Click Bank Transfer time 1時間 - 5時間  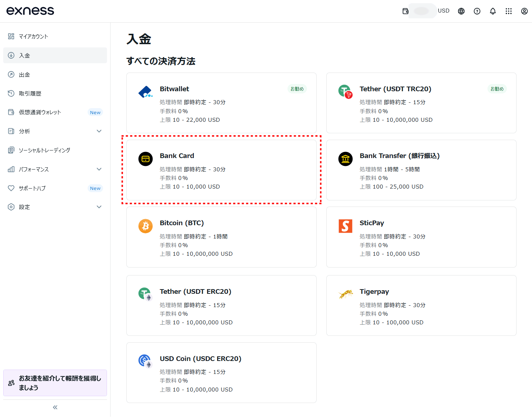402,169
